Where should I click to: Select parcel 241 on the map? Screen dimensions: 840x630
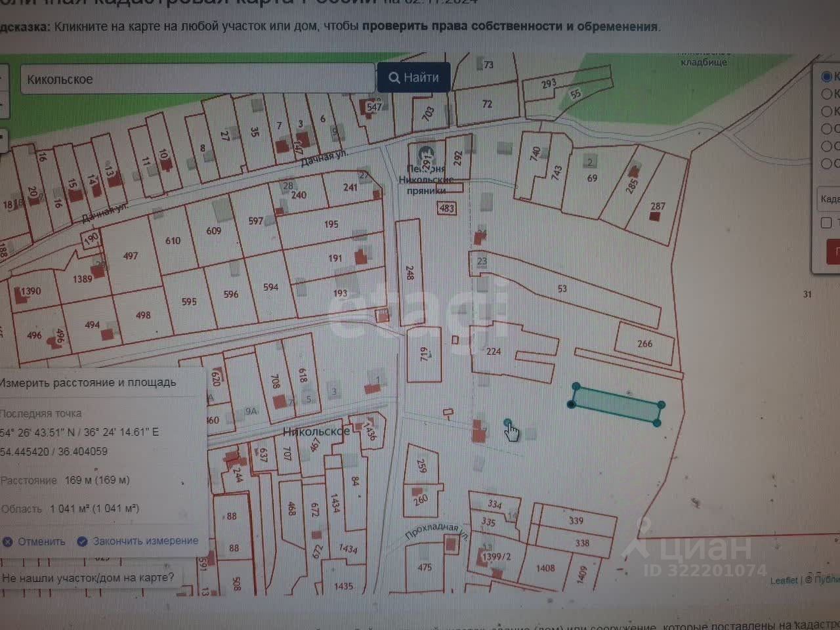[x=350, y=187]
